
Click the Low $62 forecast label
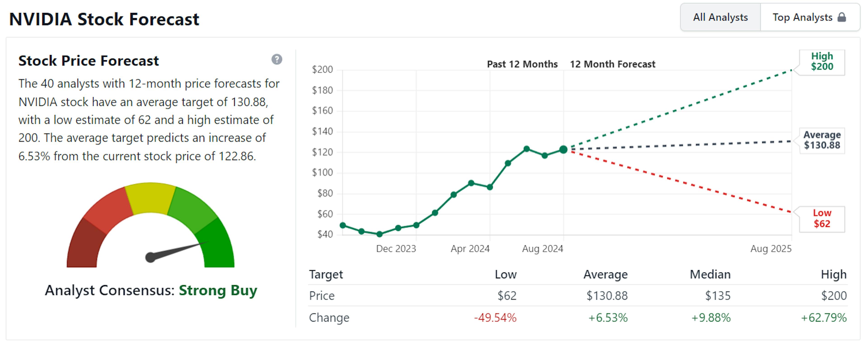[822, 219]
